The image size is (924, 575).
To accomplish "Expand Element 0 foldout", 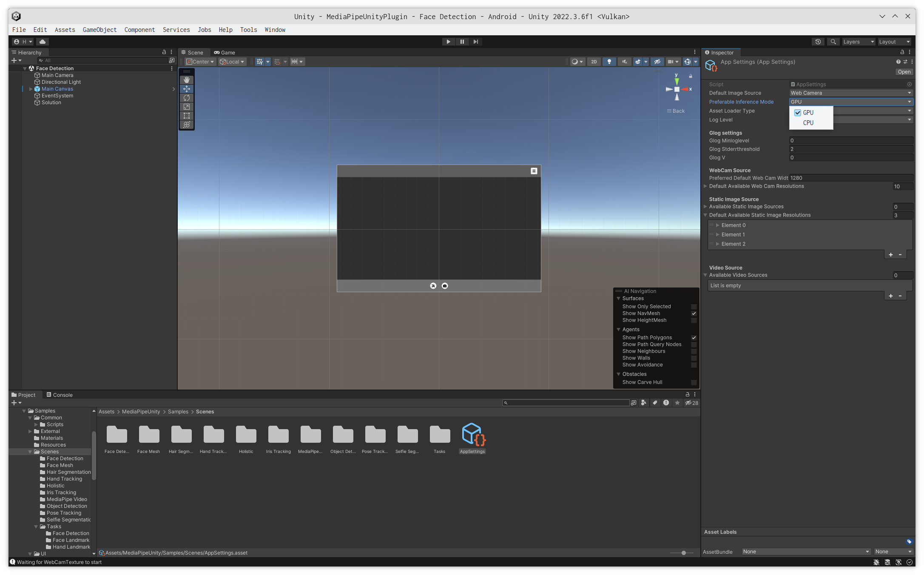I will click(x=718, y=225).
